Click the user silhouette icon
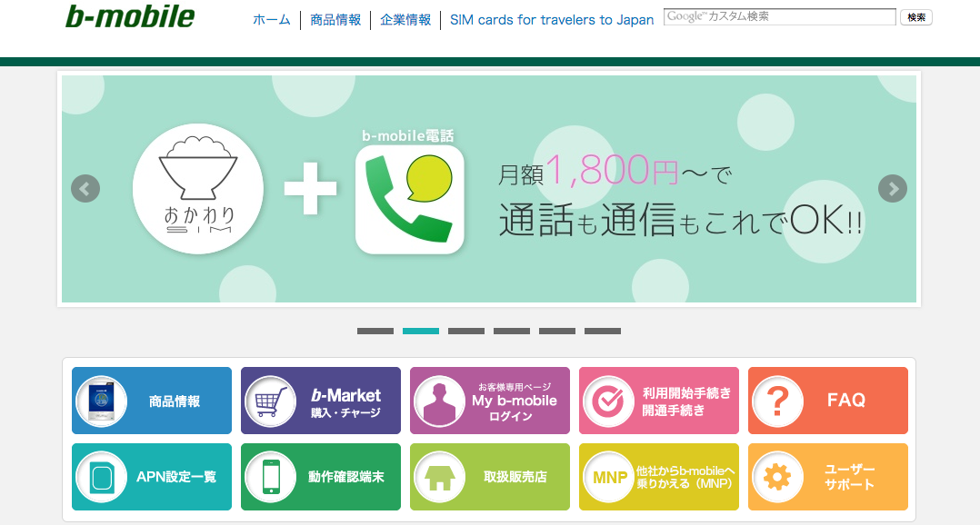 (x=439, y=401)
